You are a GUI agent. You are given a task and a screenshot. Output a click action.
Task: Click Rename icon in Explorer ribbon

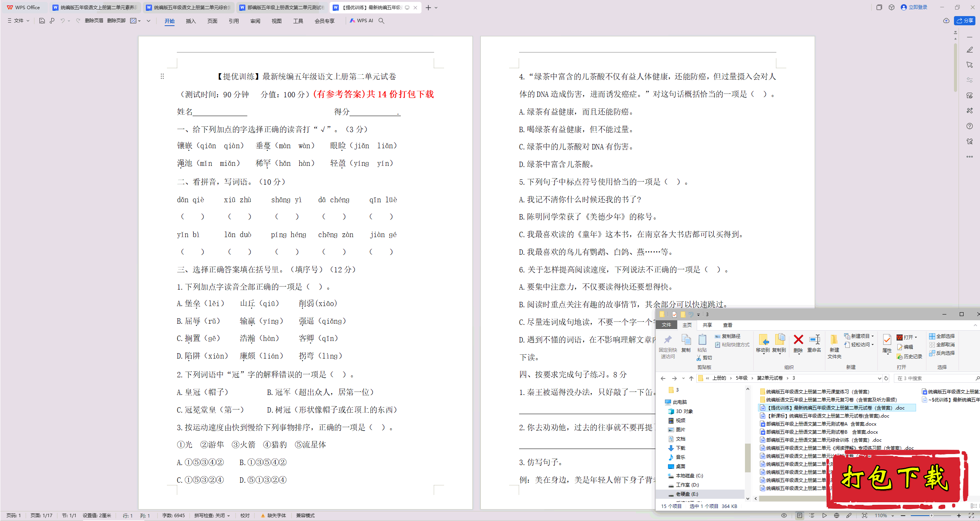[x=814, y=339]
